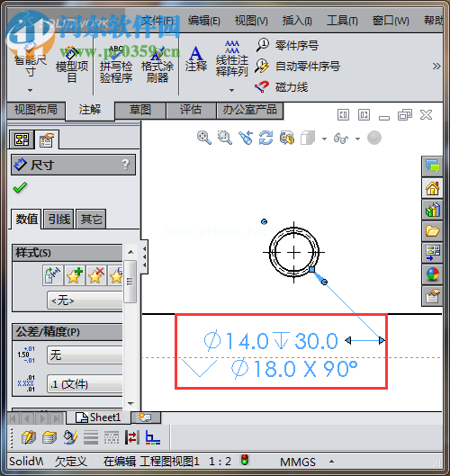The height and width of the screenshot is (476, 450).
Task: Click the traffic light rebuild status icon
Action: click(x=245, y=460)
